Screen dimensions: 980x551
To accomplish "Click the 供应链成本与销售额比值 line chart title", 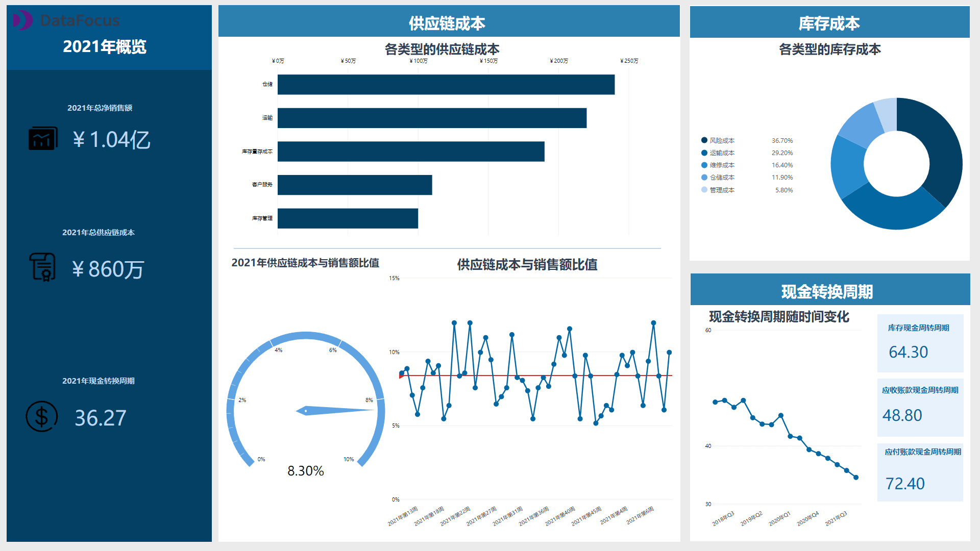I will [x=527, y=264].
